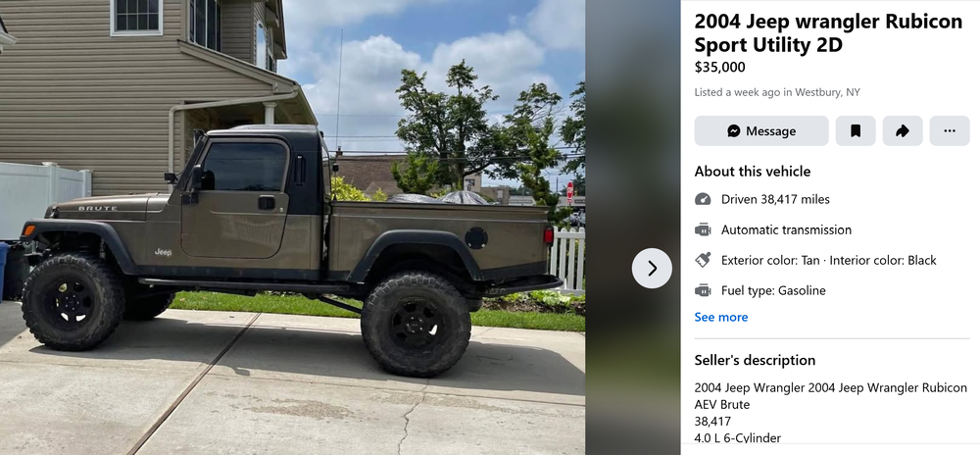Save listing with the bookmark icon
Image resolution: width=980 pixels, height=455 pixels.
855,130
